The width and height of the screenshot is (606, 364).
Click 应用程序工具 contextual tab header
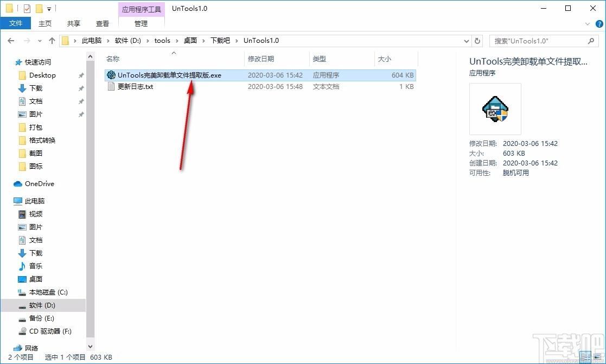click(x=142, y=9)
